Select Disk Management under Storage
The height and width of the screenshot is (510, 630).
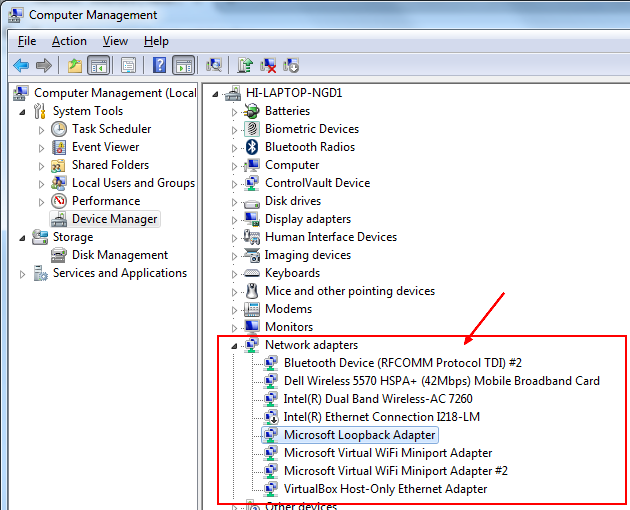pos(120,255)
